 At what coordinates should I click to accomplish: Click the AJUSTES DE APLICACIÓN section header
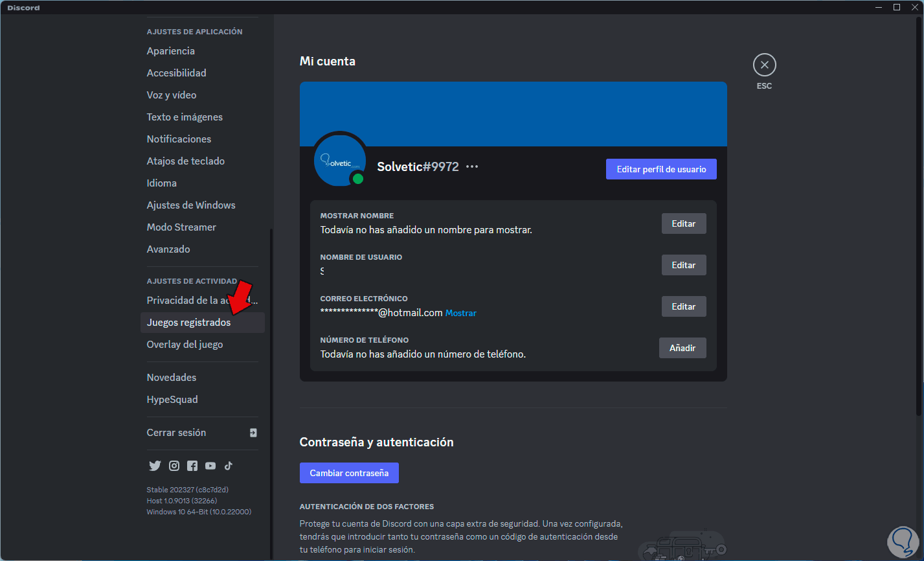click(x=195, y=32)
